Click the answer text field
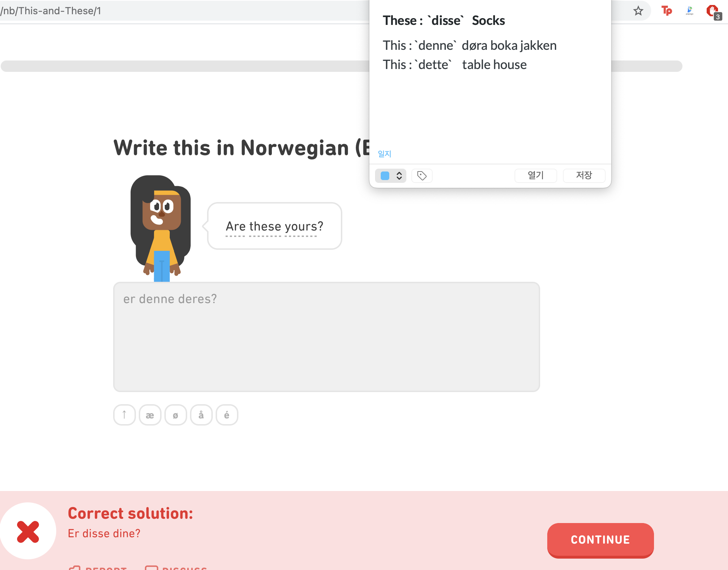The height and width of the screenshot is (570, 728). click(x=326, y=337)
